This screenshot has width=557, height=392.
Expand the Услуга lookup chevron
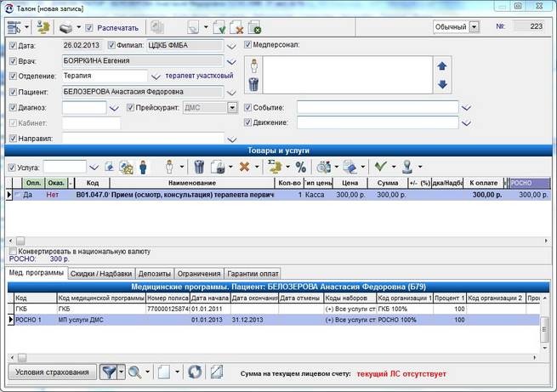(x=94, y=167)
